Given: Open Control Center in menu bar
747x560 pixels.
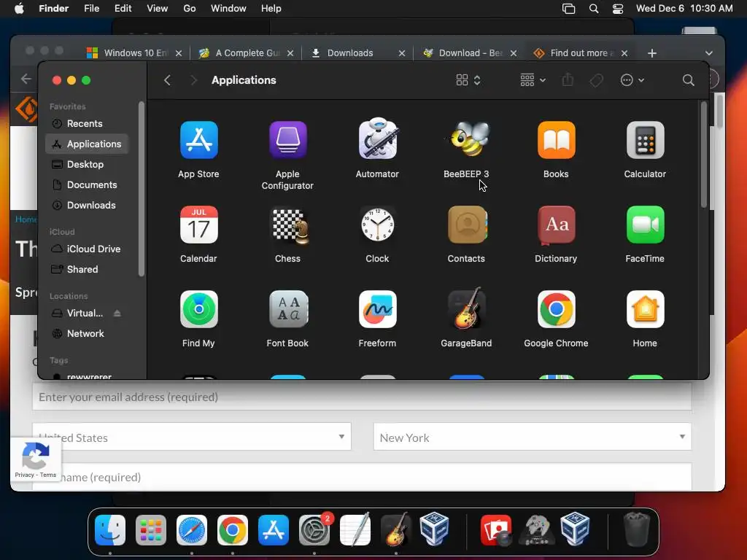Looking at the screenshot, I should [618, 9].
